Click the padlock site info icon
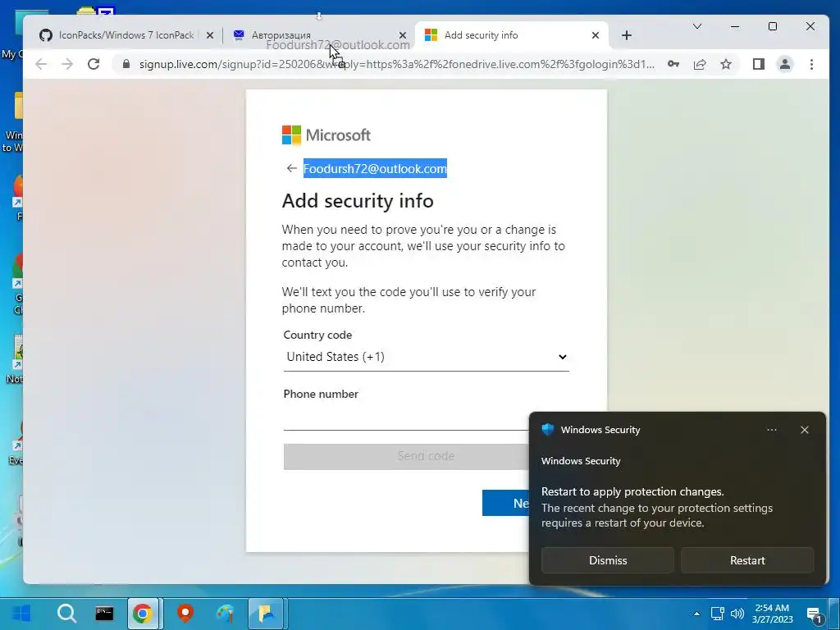Screen dimensions: 840x630 (126, 64)
